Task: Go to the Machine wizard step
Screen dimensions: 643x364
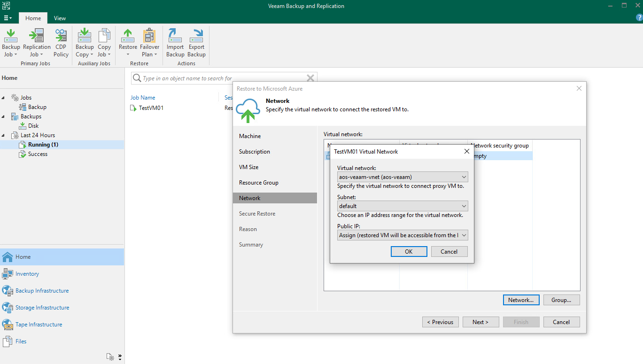Action: [275, 136]
